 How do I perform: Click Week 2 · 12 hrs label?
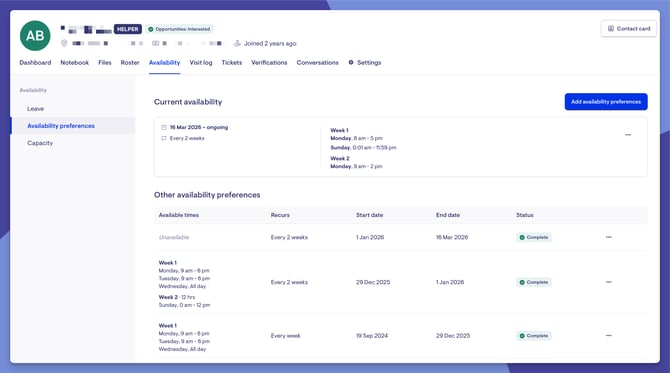point(177,297)
